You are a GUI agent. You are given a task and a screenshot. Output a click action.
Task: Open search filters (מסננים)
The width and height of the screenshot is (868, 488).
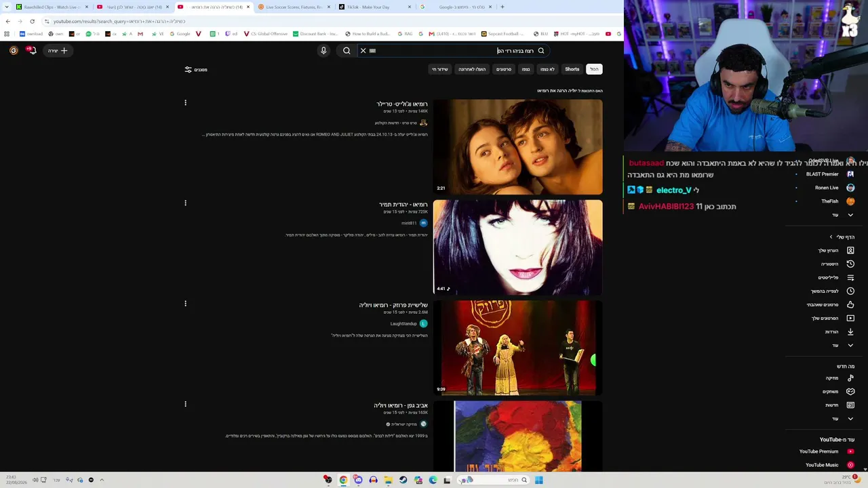(x=196, y=70)
